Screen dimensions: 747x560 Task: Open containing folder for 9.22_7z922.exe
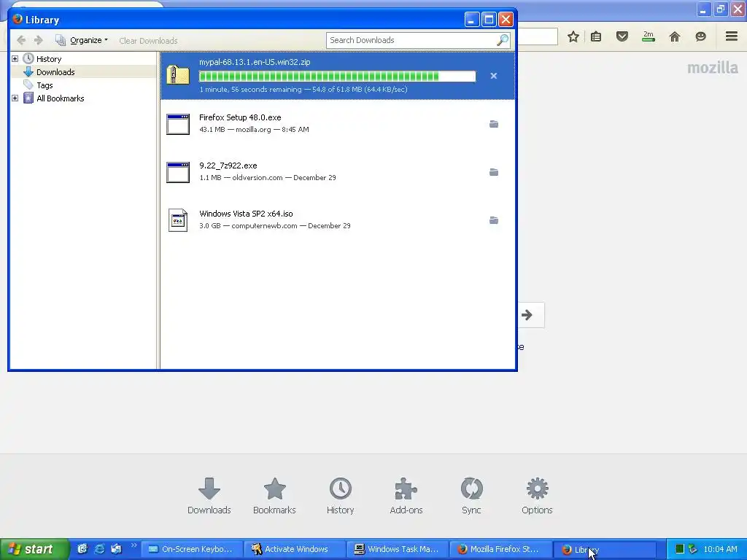pyautogui.click(x=494, y=172)
